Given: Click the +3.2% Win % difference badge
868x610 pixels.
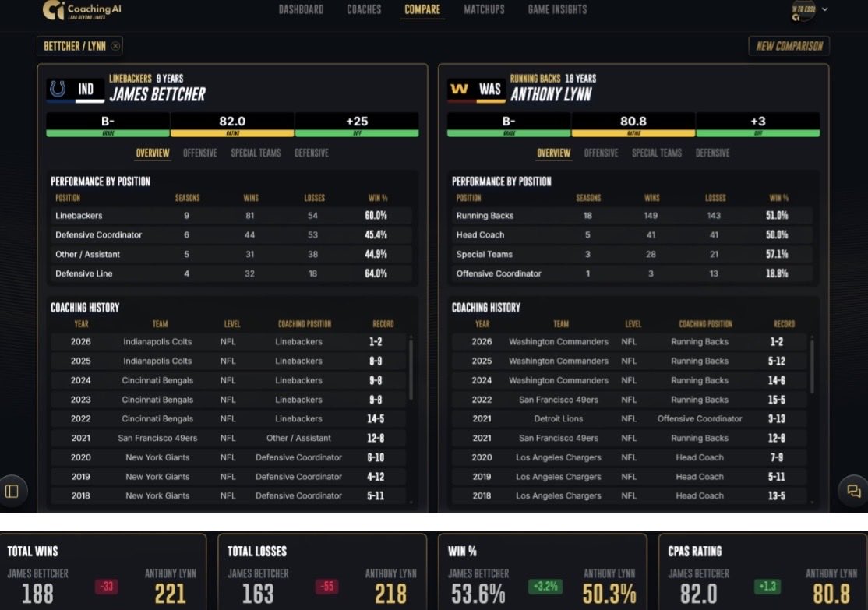Looking at the screenshot, I should [545, 586].
